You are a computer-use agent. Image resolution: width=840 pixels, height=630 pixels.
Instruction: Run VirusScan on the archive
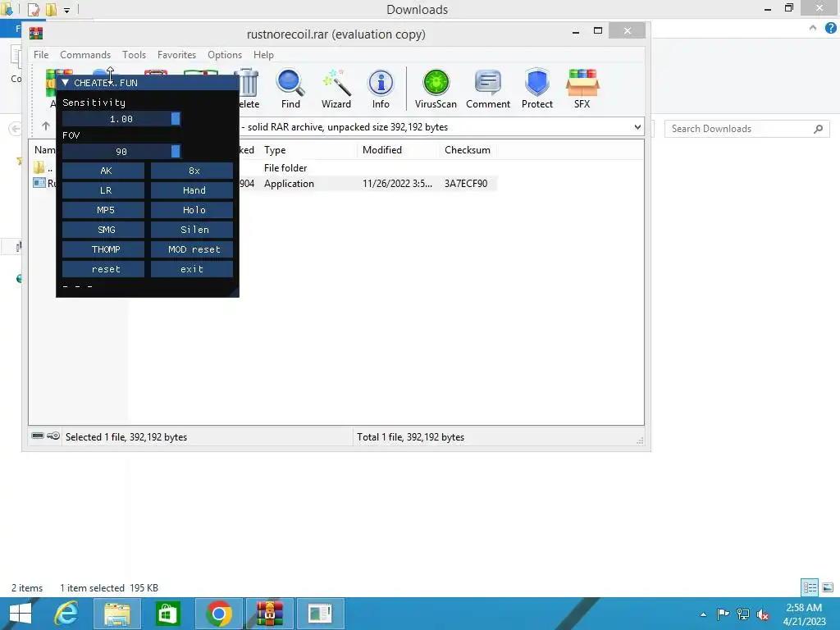pos(436,89)
